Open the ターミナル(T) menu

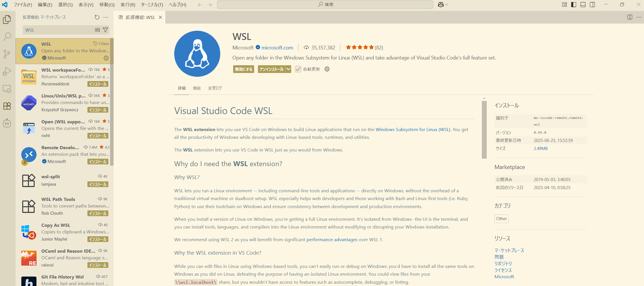(152, 5)
